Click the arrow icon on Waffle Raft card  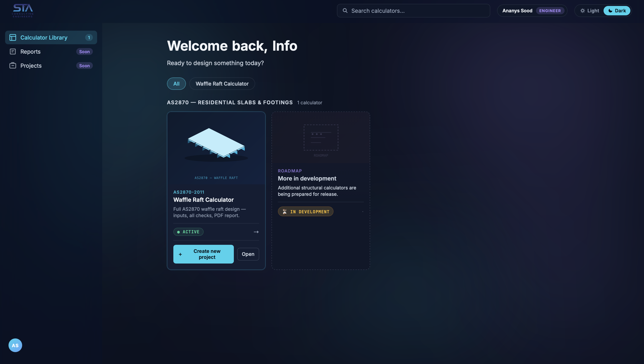click(256, 232)
